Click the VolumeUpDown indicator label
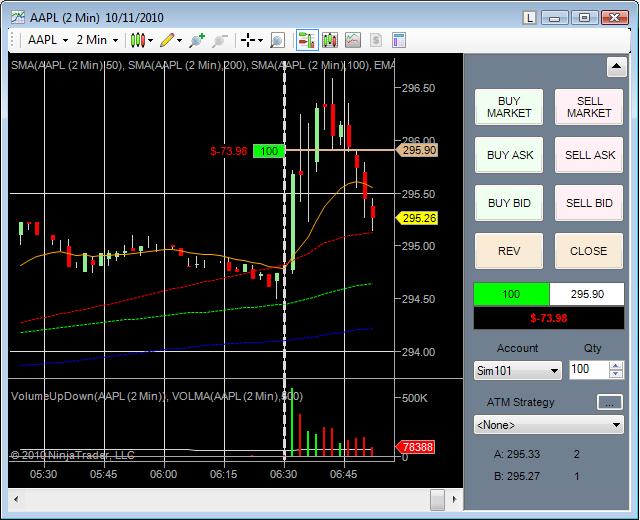 157,396
